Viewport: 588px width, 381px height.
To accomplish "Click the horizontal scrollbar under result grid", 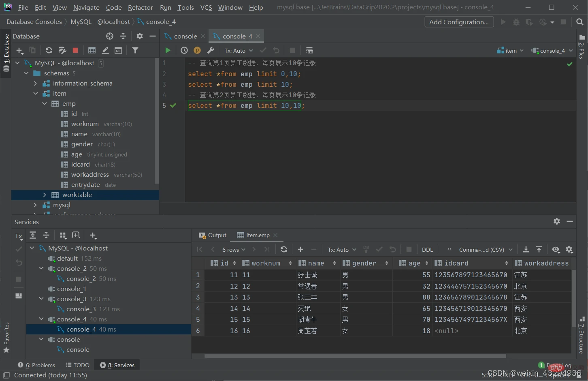I will click(355, 356).
